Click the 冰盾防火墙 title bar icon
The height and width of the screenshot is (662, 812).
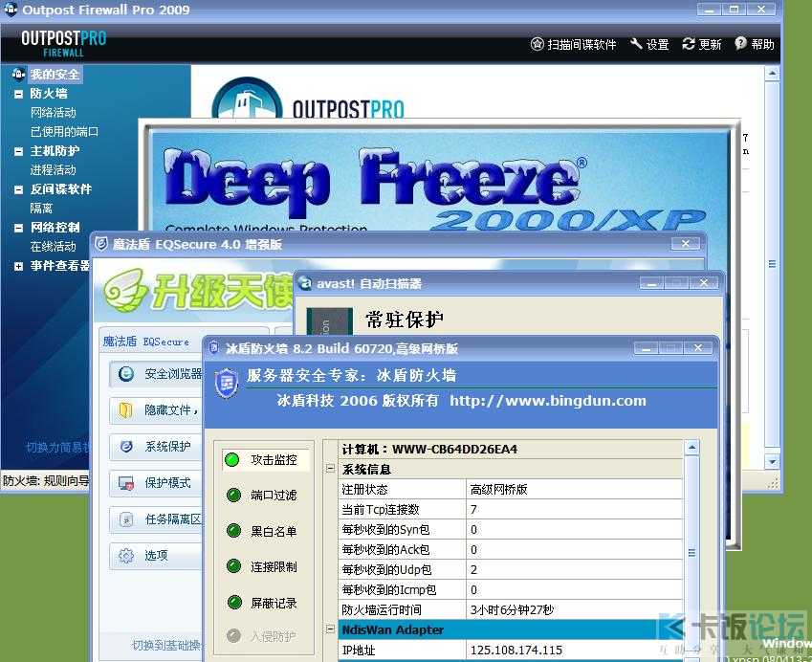pos(214,347)
